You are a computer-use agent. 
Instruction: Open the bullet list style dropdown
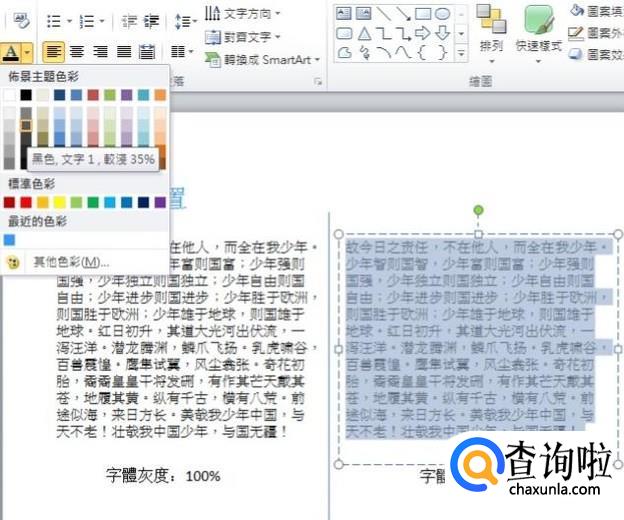(69, 21)
